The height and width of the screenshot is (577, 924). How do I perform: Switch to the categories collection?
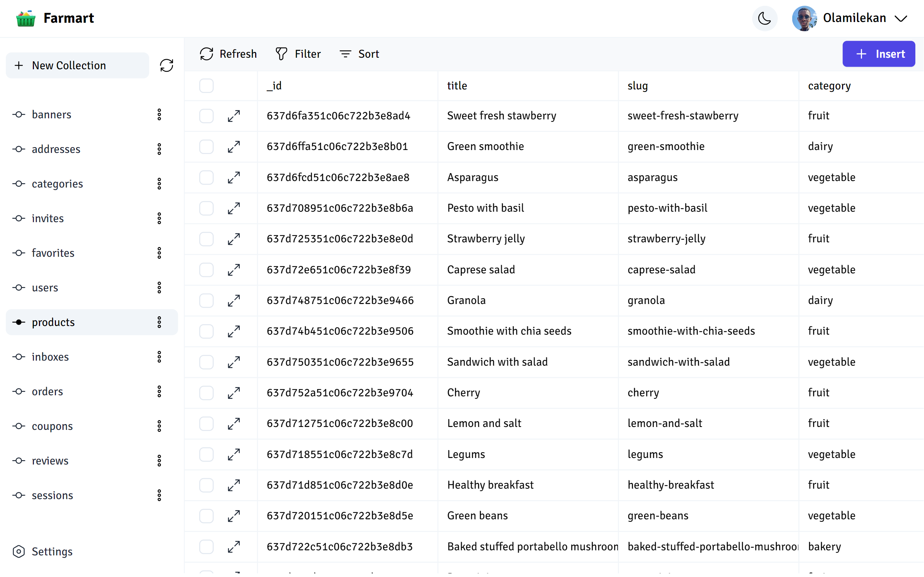coord(57,184)
